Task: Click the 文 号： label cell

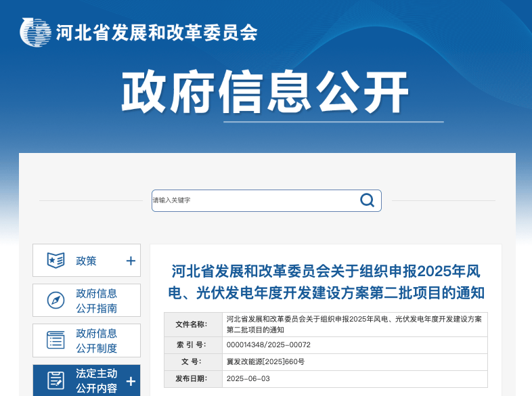Action: [x=193, y=362]
